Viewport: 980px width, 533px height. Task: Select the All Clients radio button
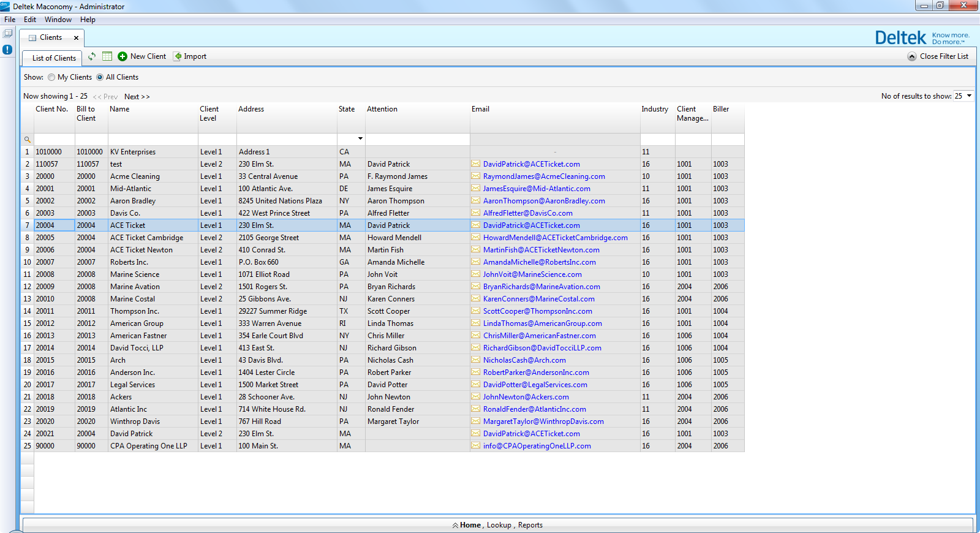coord(100,77)
